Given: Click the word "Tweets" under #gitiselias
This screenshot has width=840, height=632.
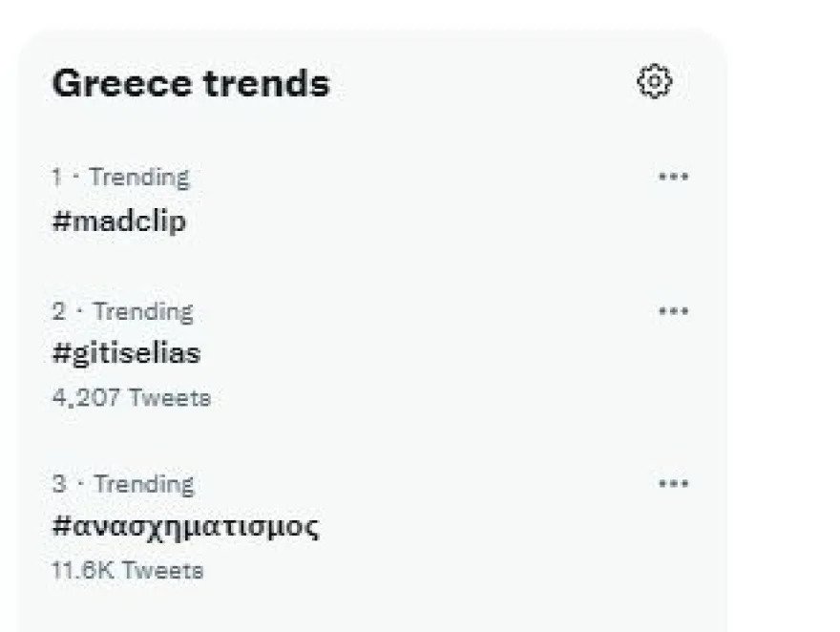Looking at the screenshot, I should coord(170,397).
